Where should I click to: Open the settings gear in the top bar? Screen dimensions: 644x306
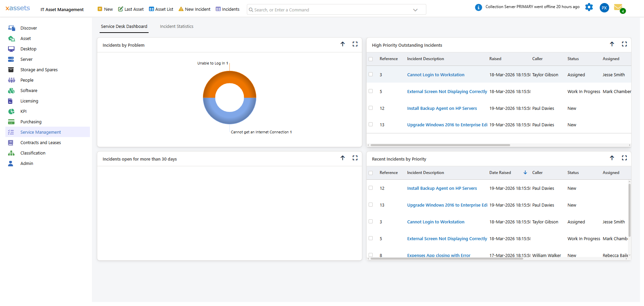click(x=589, y=7)
